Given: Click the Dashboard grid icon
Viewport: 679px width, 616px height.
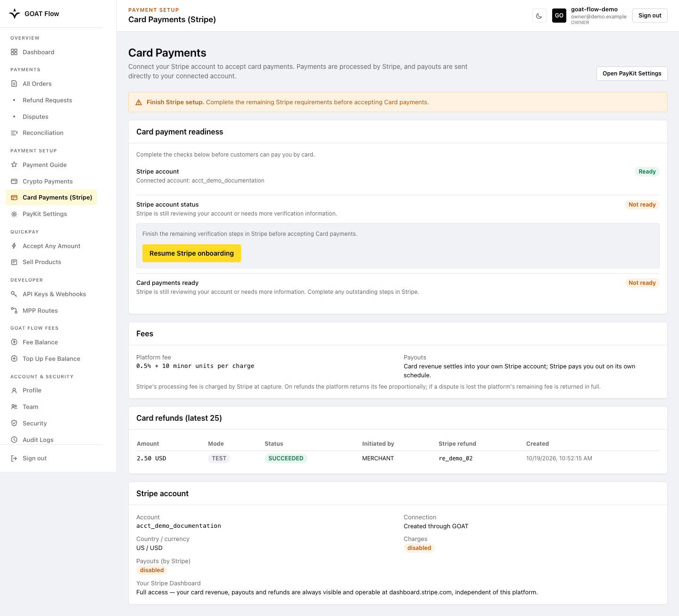Looking at the screenshot, I should 14,52.
